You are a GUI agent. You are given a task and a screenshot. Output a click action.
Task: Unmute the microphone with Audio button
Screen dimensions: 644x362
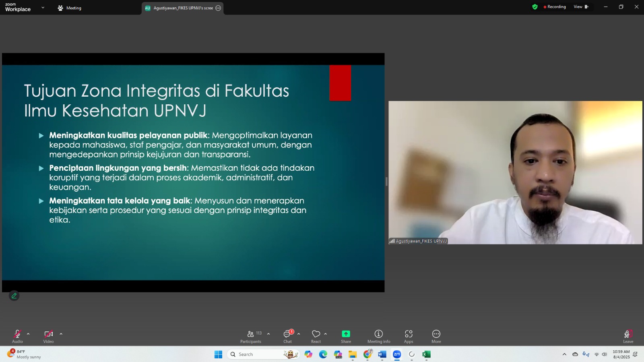pyautogui.click(x=17, y=336)
